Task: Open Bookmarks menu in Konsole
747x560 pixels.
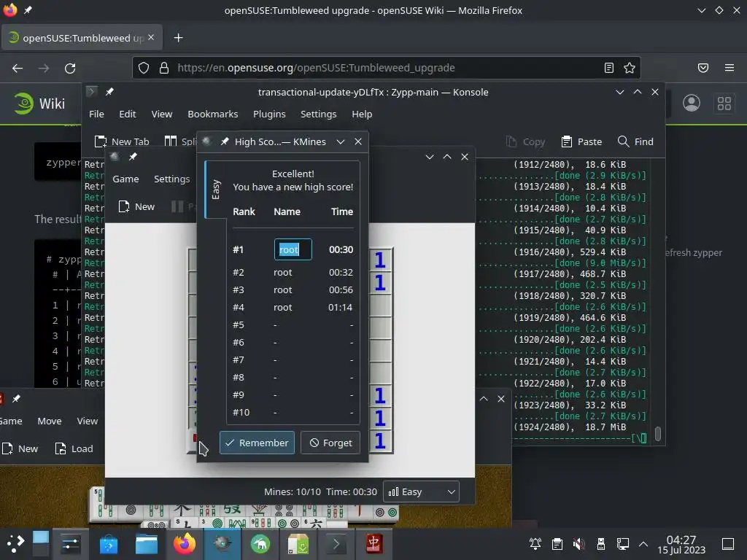Action: pos(212,114)
